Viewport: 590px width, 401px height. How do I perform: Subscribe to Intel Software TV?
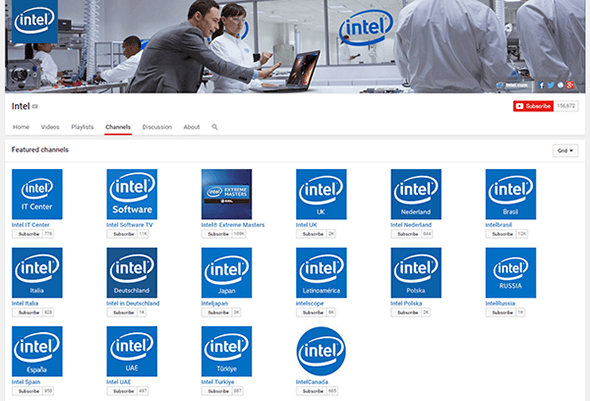point(122,234)
